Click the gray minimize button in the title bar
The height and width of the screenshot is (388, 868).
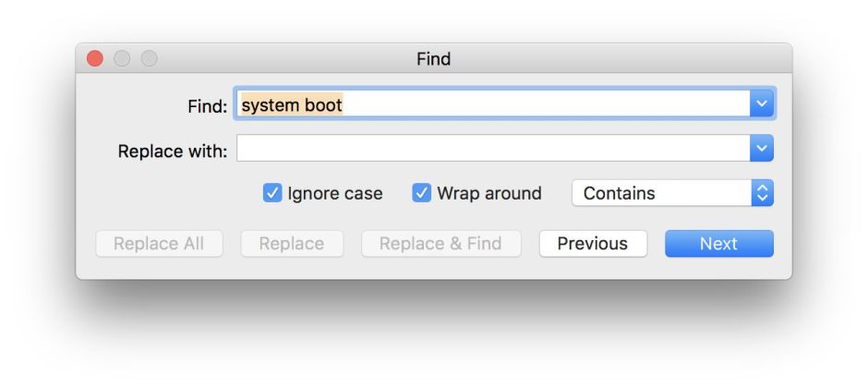122,59
